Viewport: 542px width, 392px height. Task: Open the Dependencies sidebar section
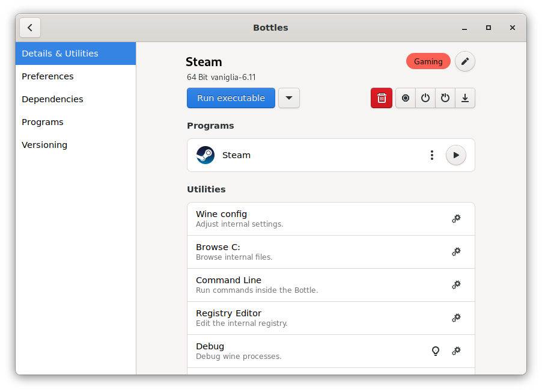coord(52,99)
